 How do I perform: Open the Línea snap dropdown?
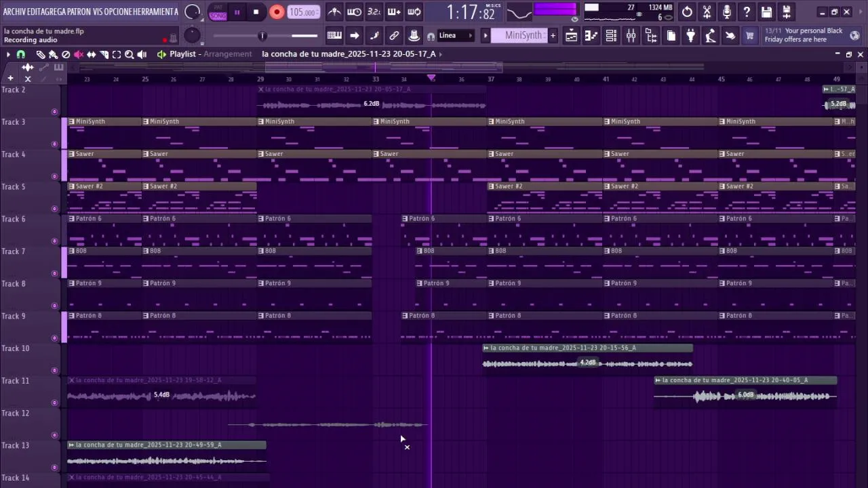(456, 35)
